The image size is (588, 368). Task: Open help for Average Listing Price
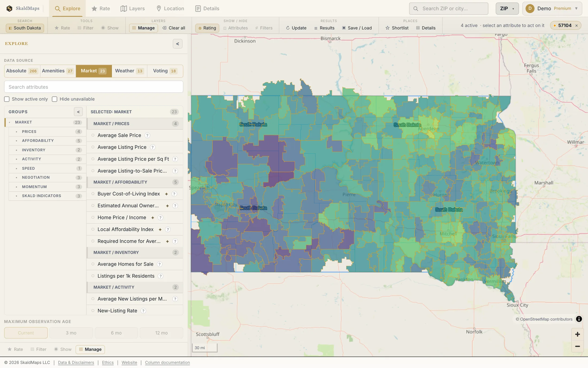152,147
